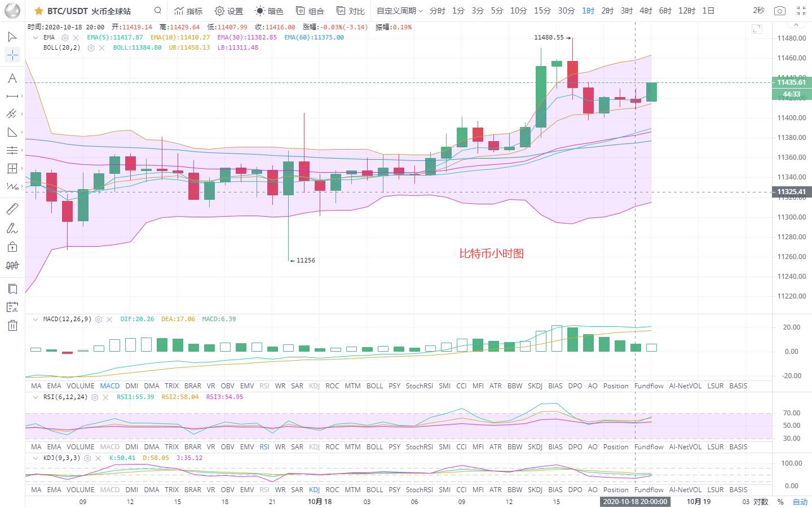The image size is (812, 508).
Task: Select the brush drawing tool
Action: (x=12, y=228)
